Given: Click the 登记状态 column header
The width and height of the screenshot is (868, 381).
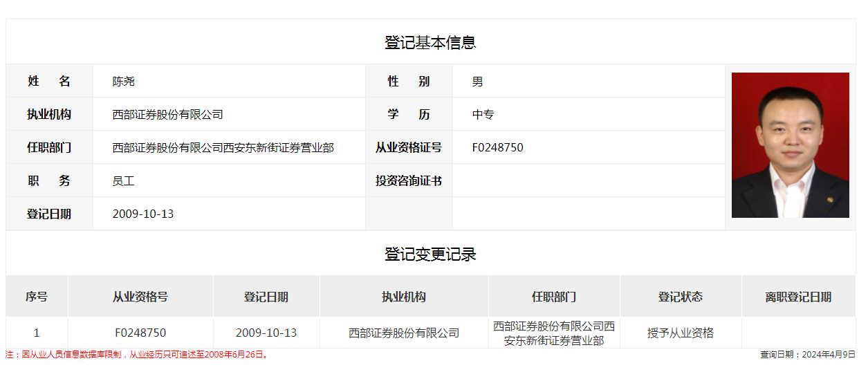Looking at the screenshot, I should tap(680, 297).
